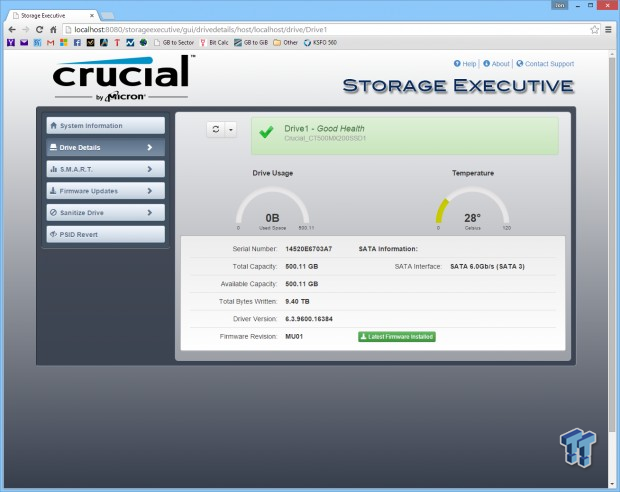The width and height of the screenshot is (620, 492).
Task: Open the S.M.A.R.T. section
Action: coord(106,169)
